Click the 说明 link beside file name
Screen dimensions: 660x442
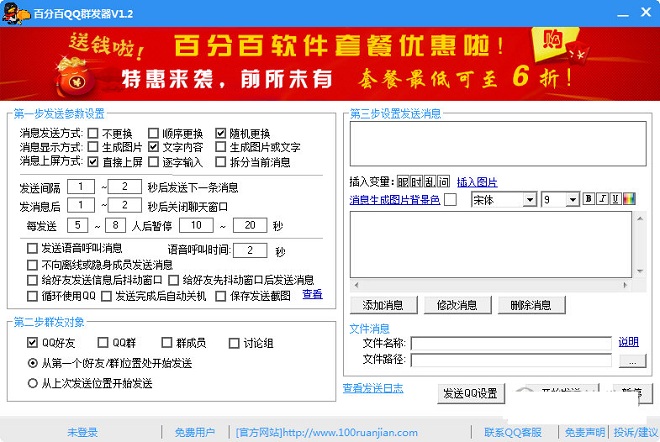[x=628, y=341]
